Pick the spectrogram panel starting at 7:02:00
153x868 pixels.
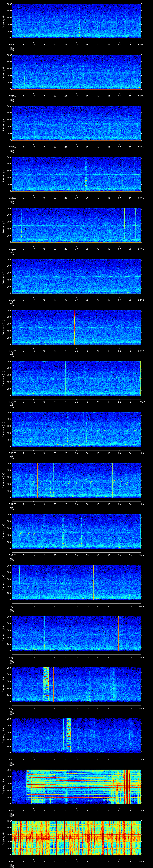coord(77,531)
